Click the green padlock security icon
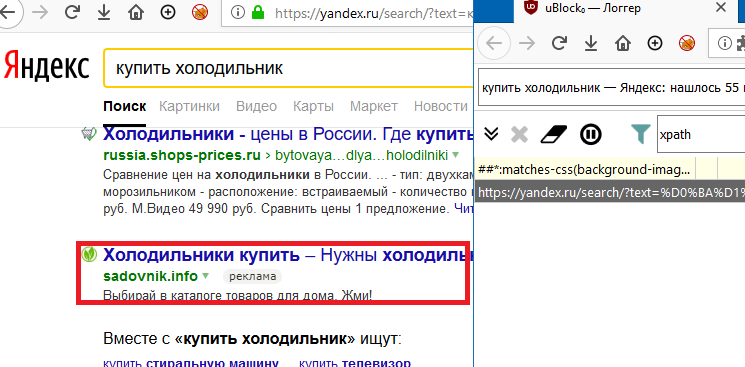The height and width of the screenshot is (367, 745). click(258, 13)
